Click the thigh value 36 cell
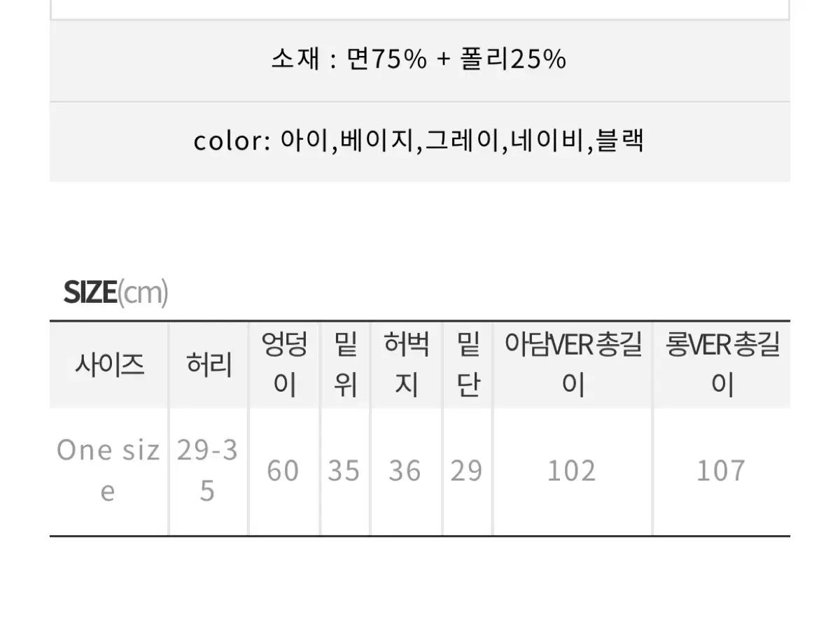The width and height of the screenshot is (840, 617). point(405,471)
